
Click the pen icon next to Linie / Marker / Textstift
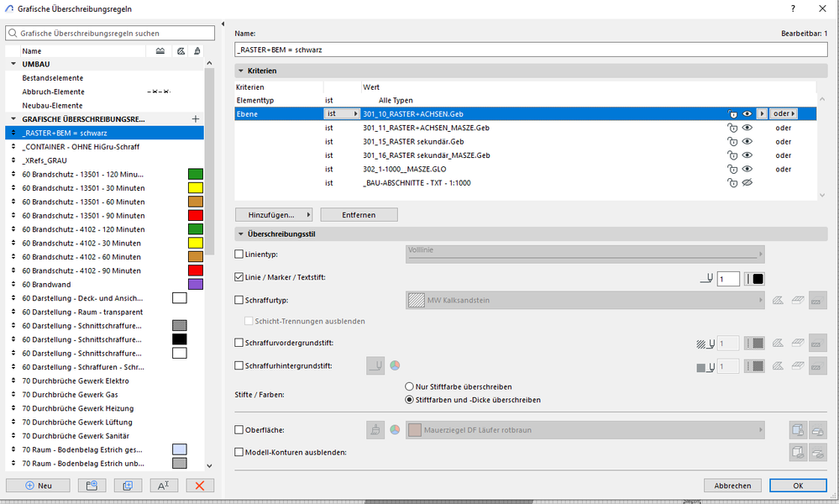pyautogui.click(x=706, y=278)
